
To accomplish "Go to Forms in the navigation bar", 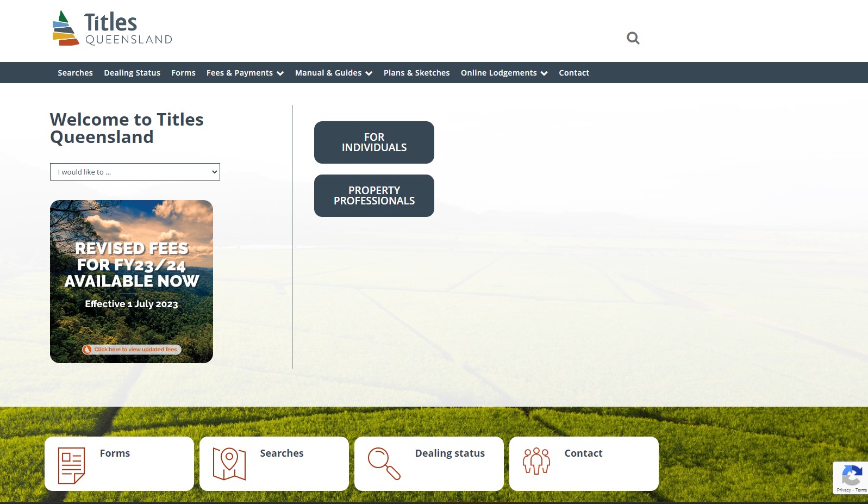I will pyautogui.click(x=183, y=73).
